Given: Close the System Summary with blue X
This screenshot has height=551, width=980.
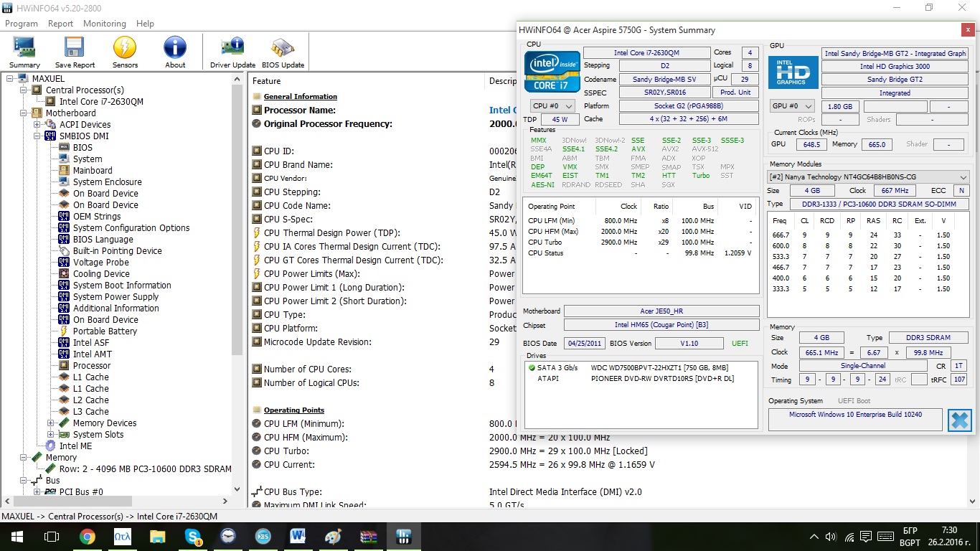Looking at the screenshot, I should (959, 420).
